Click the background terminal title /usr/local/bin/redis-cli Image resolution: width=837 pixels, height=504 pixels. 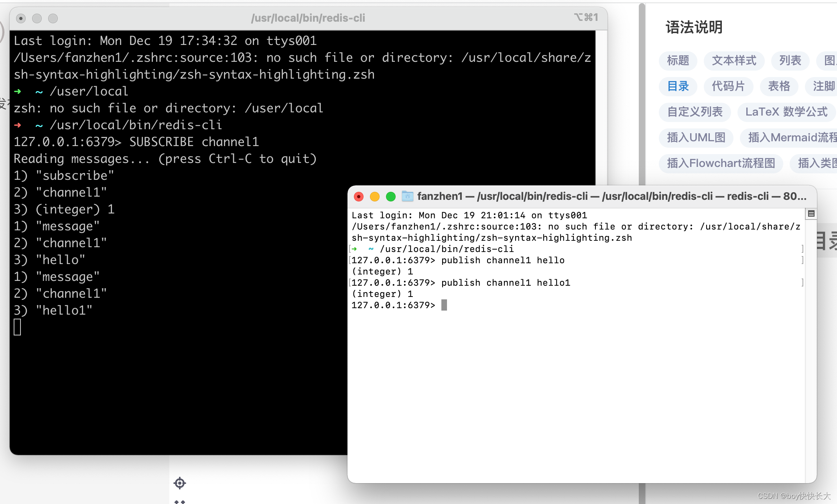click(x=308, y=18)
